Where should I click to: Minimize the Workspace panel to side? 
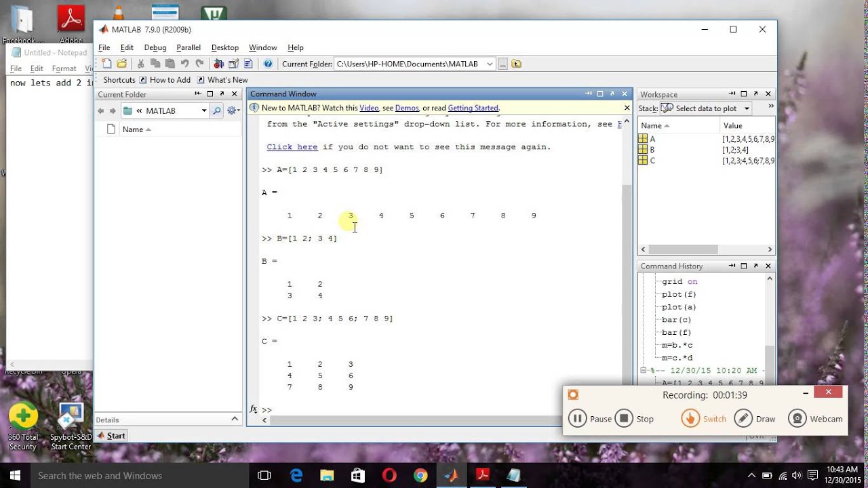pos(732,94)
